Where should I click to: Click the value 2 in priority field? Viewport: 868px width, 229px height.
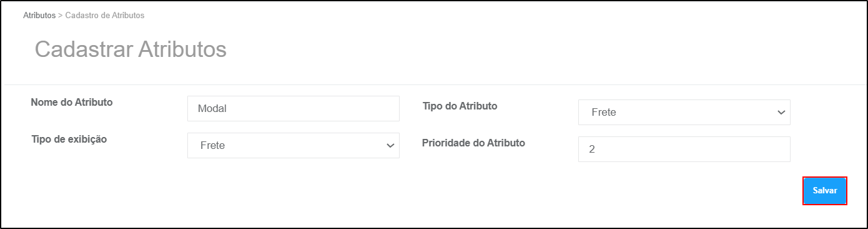click(x=591, y=150)
